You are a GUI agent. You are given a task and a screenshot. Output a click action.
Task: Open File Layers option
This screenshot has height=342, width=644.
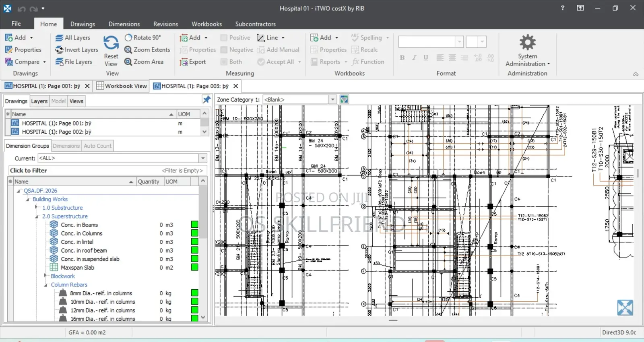pos(74,62)
